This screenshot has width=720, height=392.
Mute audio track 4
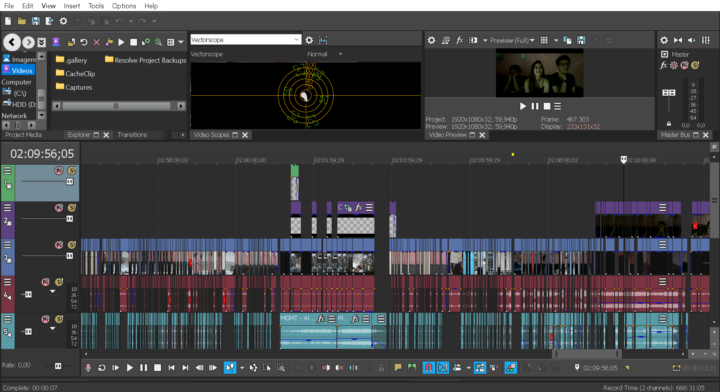[45, 282]
